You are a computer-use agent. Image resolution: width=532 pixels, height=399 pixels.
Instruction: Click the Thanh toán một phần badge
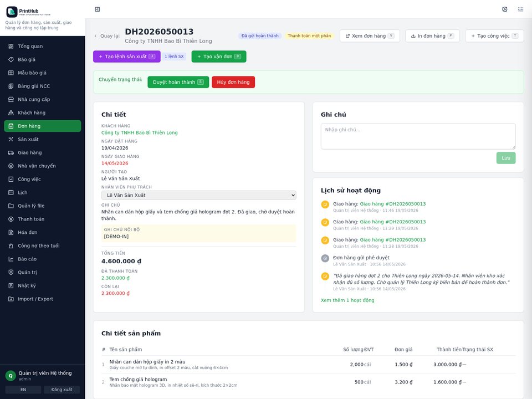pos(309,36)
